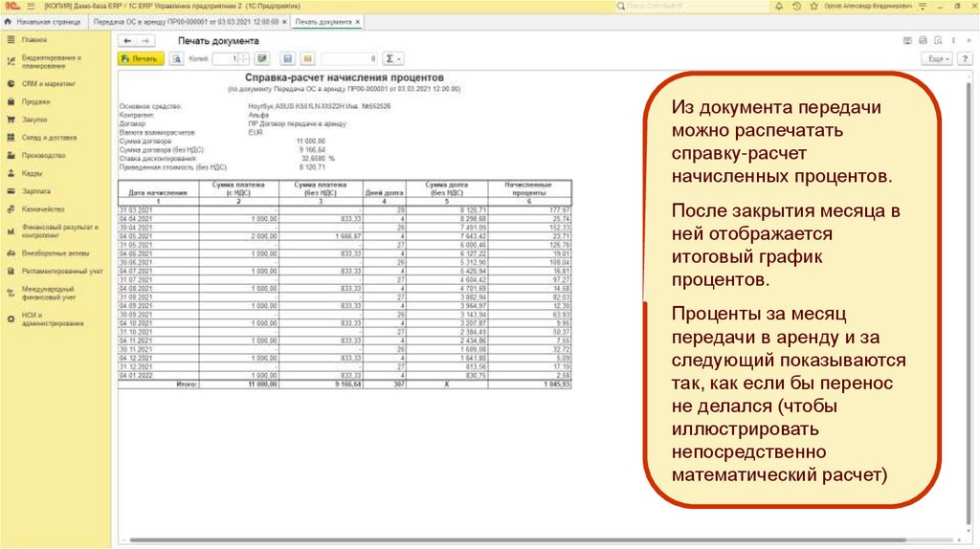Click the Продажи shopping bag icon
980x549 pixels.
11,101
